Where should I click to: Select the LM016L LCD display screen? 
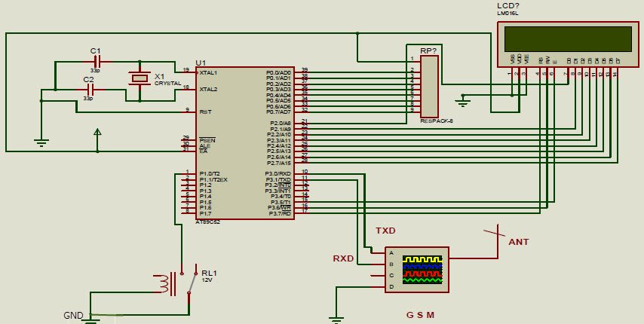pyautogui.click(x=568, y=39)
